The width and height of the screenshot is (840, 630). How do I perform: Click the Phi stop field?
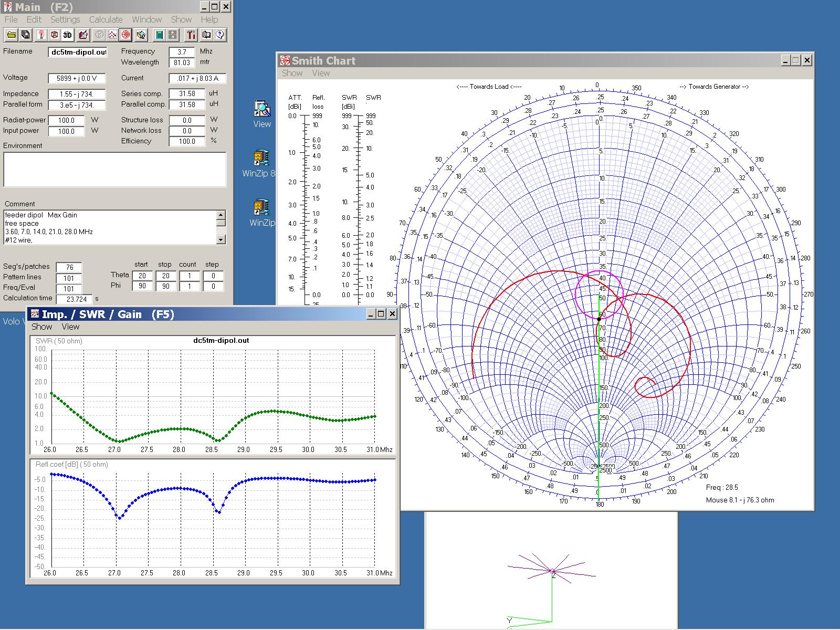point(165,286)
